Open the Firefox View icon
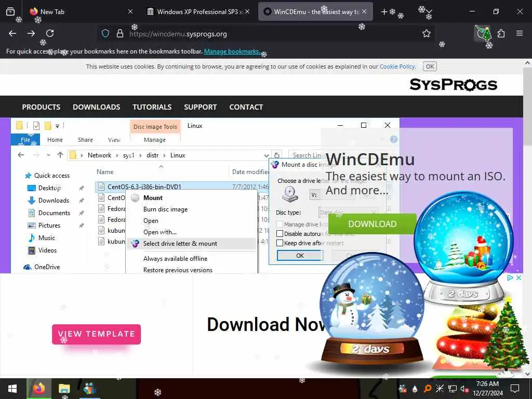The image size is (532, 399). coord(10,11)
